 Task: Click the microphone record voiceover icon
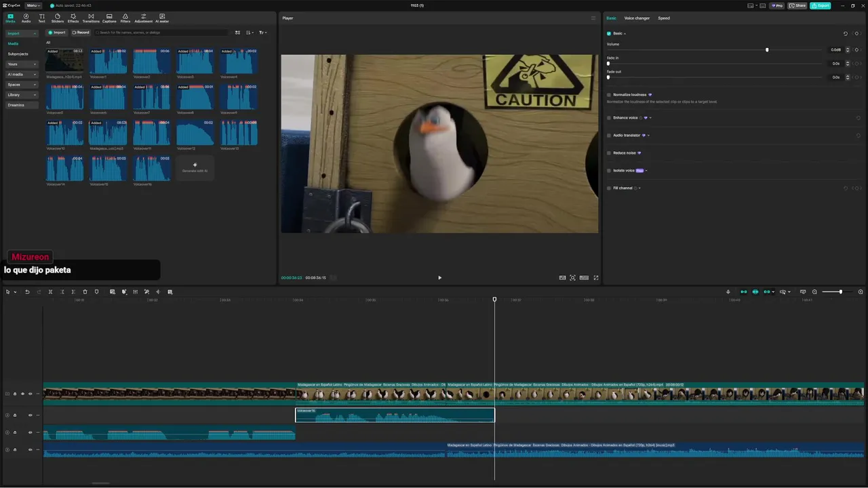coord(728,291)
